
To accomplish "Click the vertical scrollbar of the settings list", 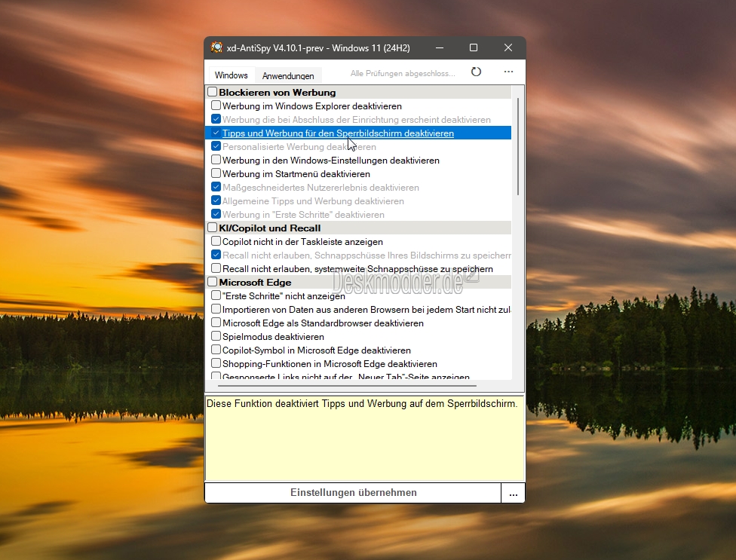I will coord(518,146).
